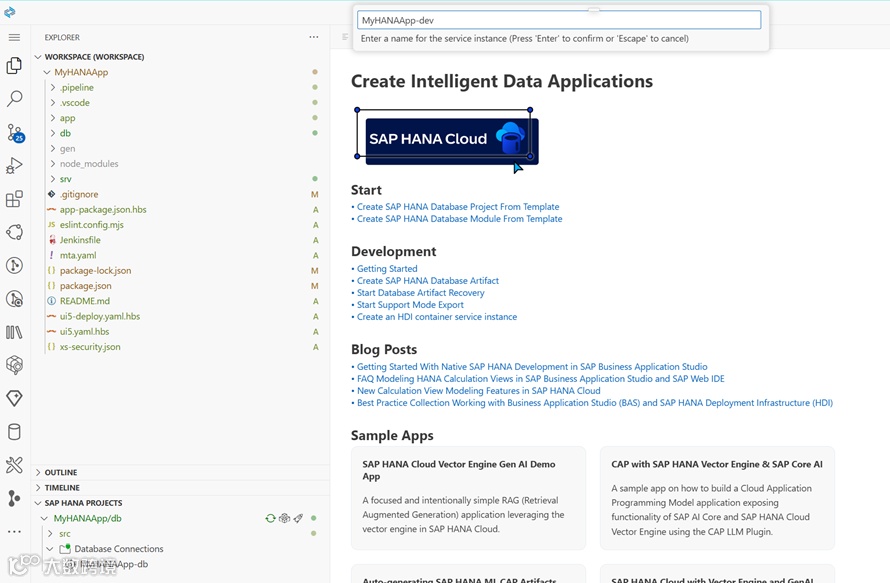Open the Explorer view in activity bar
Screen dimensions: 890x583
(14, 66)
